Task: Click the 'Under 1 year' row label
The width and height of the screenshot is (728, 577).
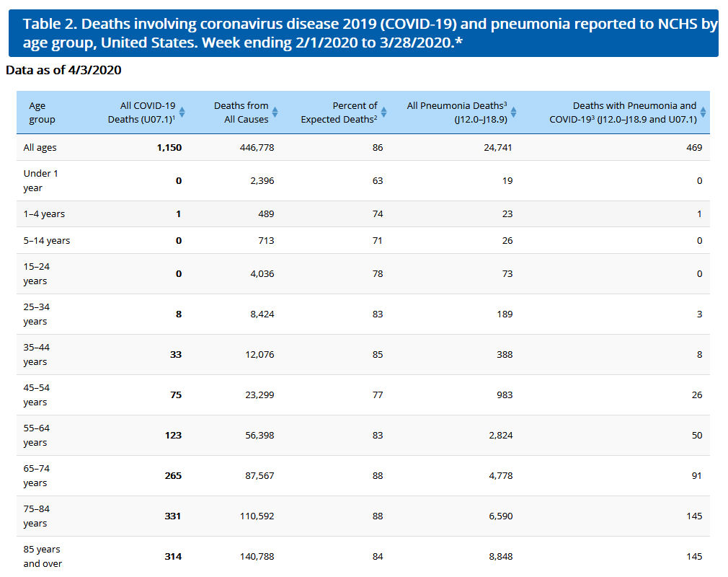Action: coord(37,180)
